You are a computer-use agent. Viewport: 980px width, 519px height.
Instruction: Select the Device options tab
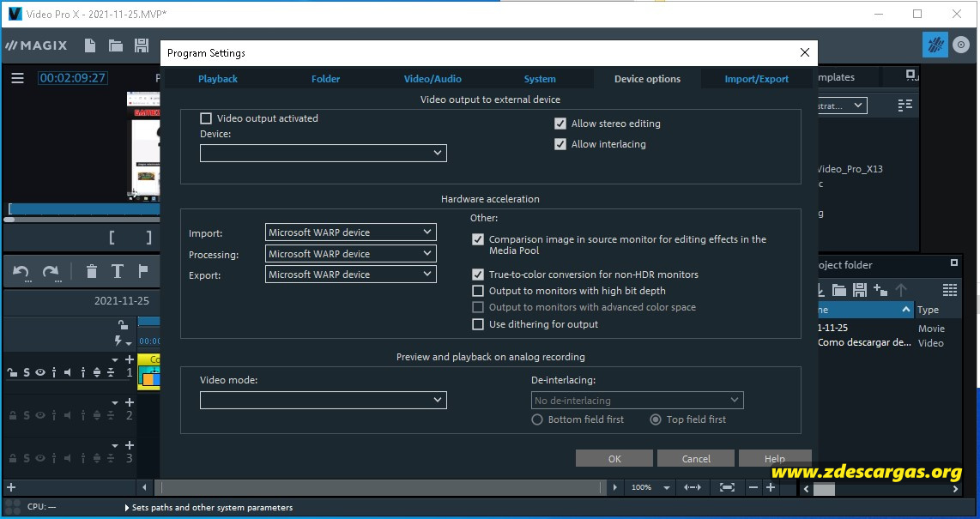click(648, 79)
